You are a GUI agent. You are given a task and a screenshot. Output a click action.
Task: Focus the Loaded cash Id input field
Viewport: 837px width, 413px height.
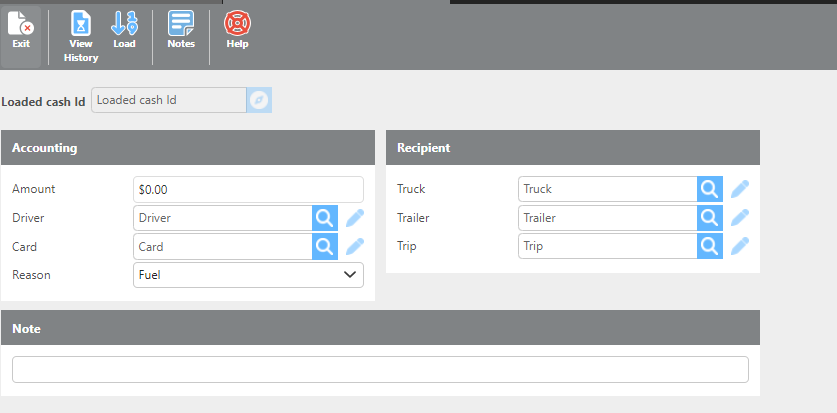168,100
